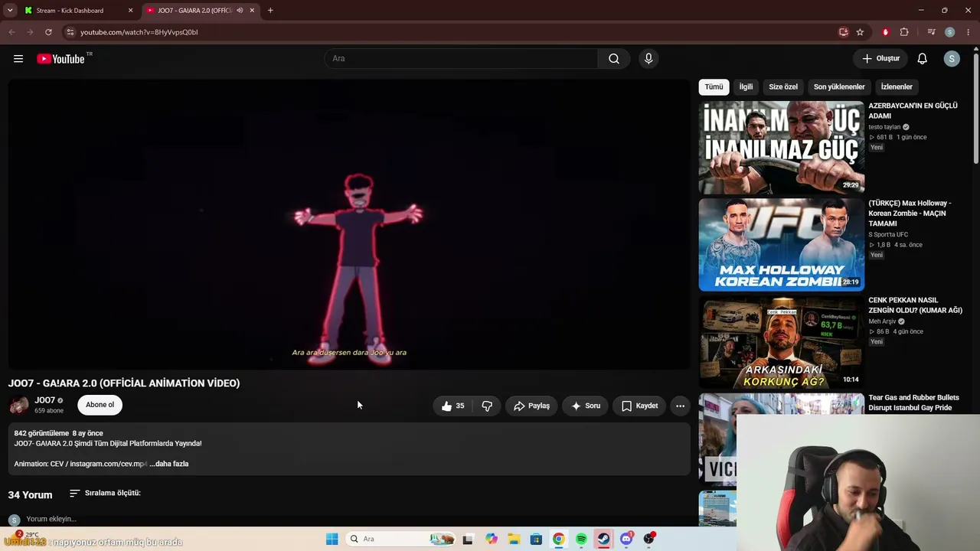Viewport: 980px width, 551px height.
Task: Open the JOO7 channel avatar
Action: pyautogui.click(x=19, y=405)
